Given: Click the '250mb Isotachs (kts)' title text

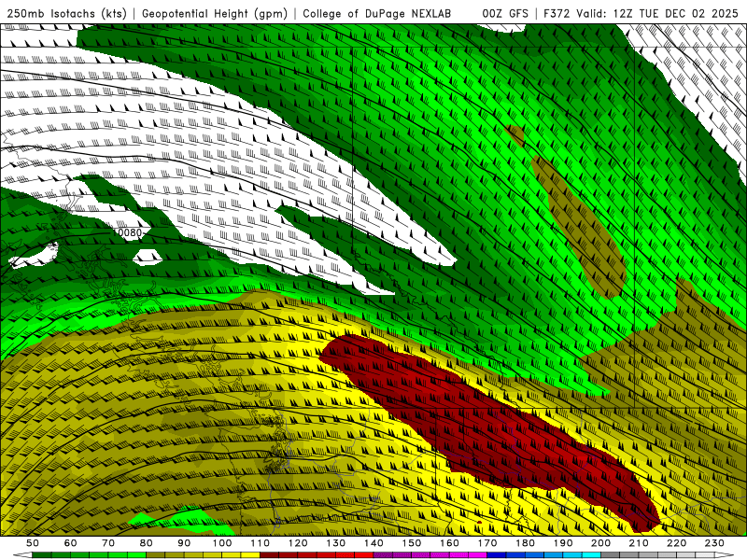Looking at the screenshot, I should click(x=66, y=14).
